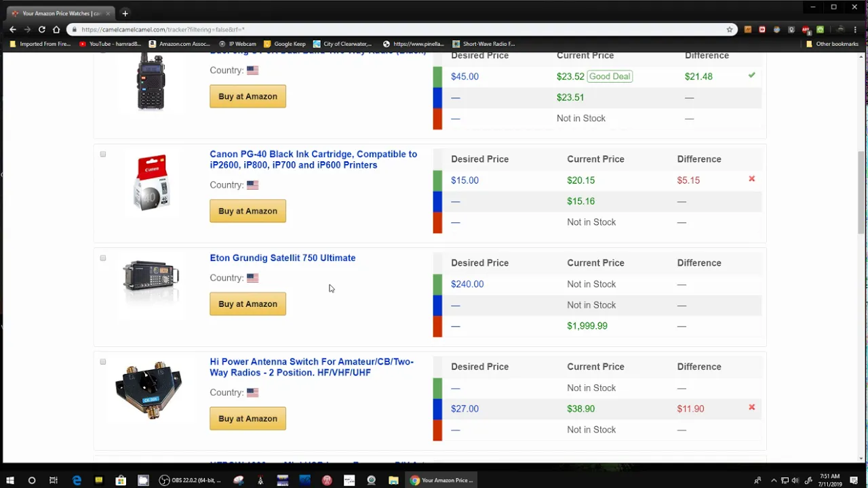
Task: Click the US flag under Eton Grundig
Action: [x=252, y=278]
